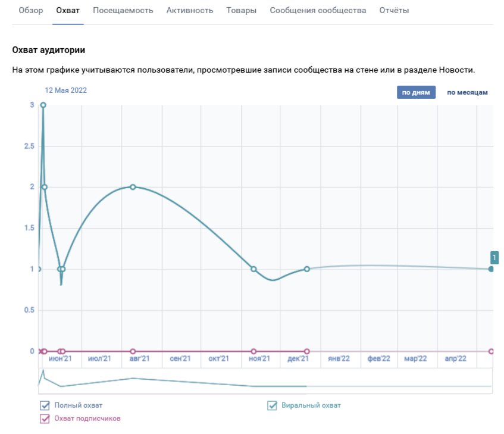This screenshot has width=504, height=434.
Task: Select the авг'21 data point at 2
Action: click(x=133, y=187)
